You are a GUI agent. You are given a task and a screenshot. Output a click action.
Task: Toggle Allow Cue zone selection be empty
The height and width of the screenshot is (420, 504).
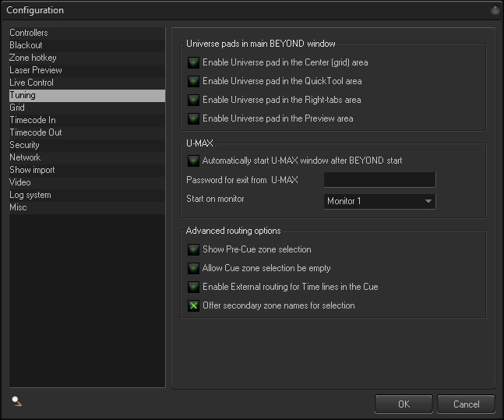pos(193,268)
